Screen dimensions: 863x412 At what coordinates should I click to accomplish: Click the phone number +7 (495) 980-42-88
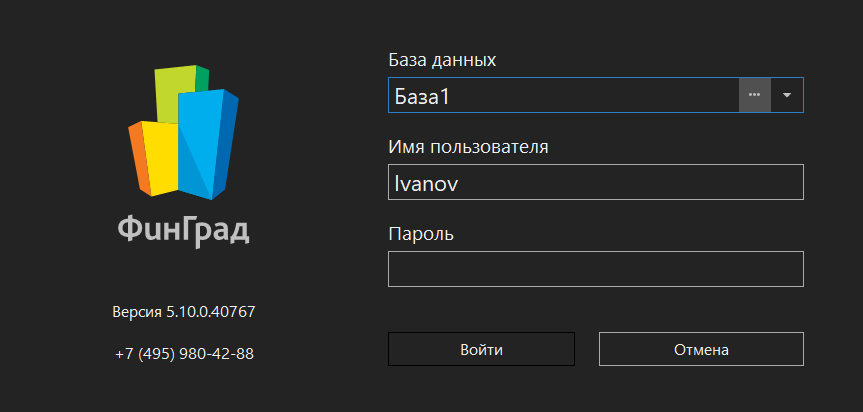(184, 354)
